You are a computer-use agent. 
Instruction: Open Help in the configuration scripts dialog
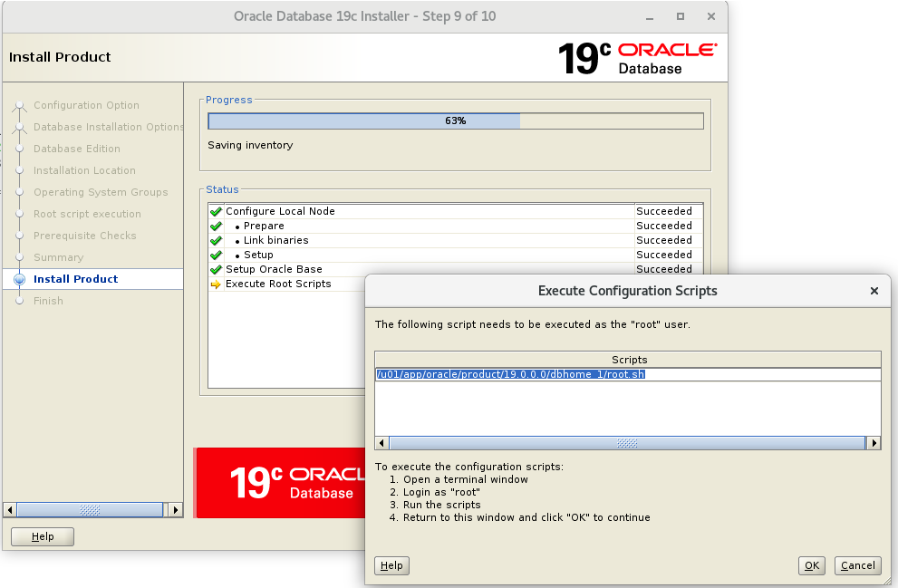tap(391, 565)
